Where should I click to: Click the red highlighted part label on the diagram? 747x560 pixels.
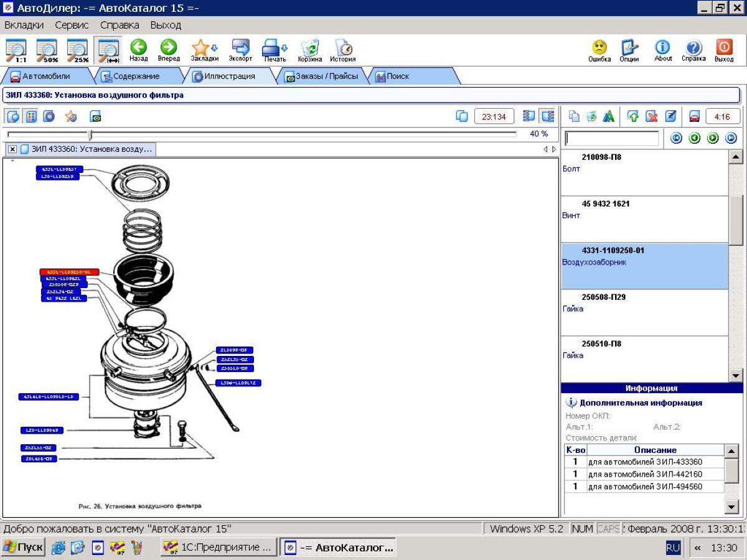point(70,272)
